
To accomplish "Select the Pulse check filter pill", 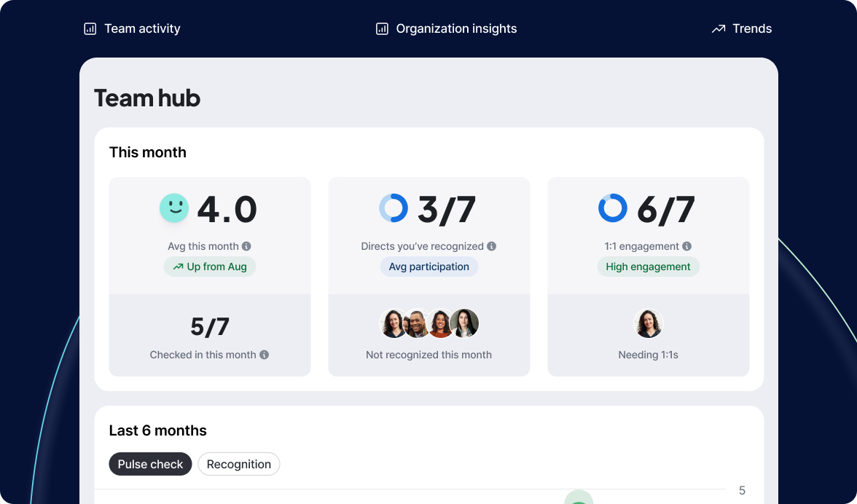I will point(150,464).
